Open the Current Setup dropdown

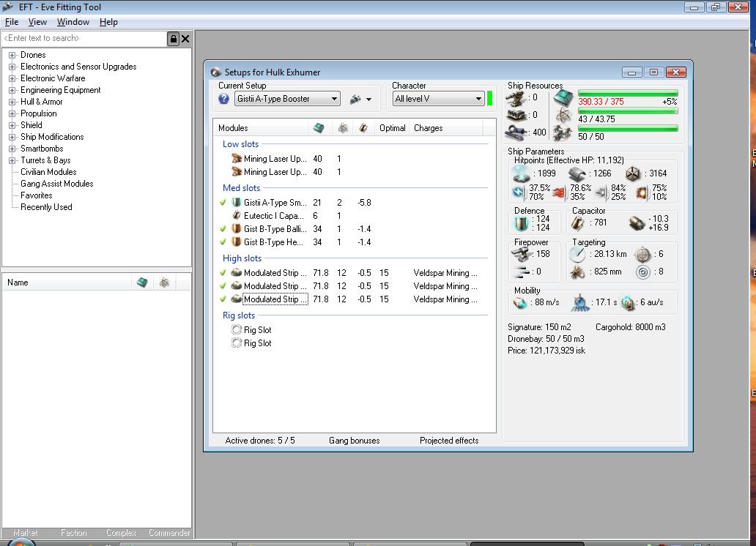334,99
